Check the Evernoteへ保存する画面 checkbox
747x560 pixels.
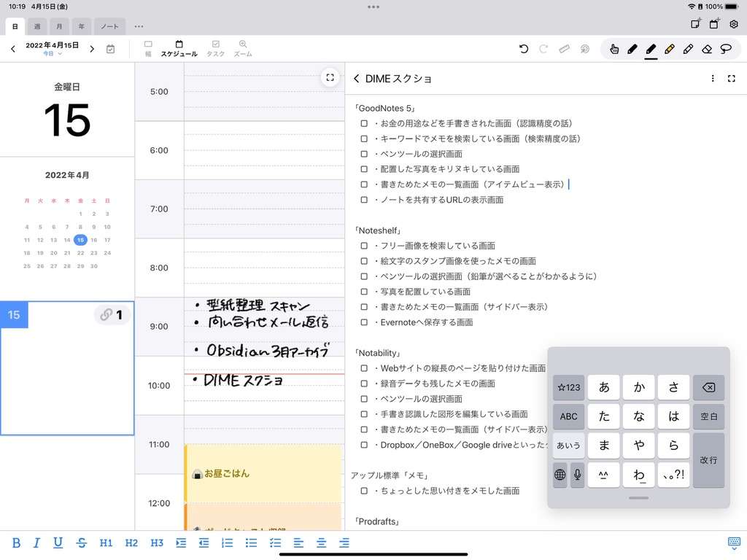pyautogui.click(x=364, y=322)
